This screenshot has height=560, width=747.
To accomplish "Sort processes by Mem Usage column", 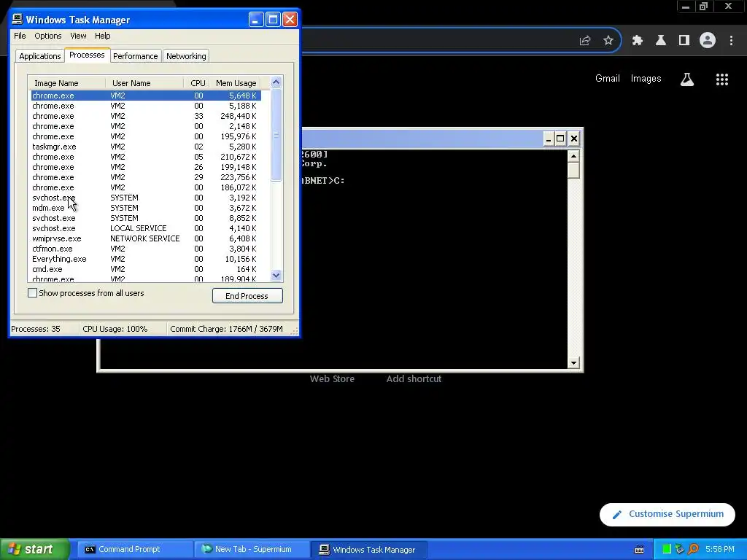I will pyautogui.click(x=236, y=83).
